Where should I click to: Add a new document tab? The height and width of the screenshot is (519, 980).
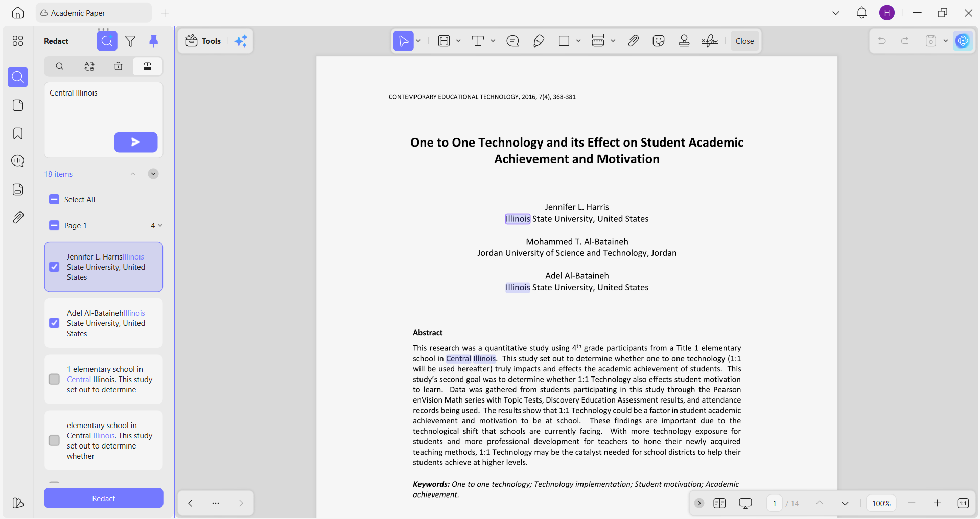click(x=165, y=13)
